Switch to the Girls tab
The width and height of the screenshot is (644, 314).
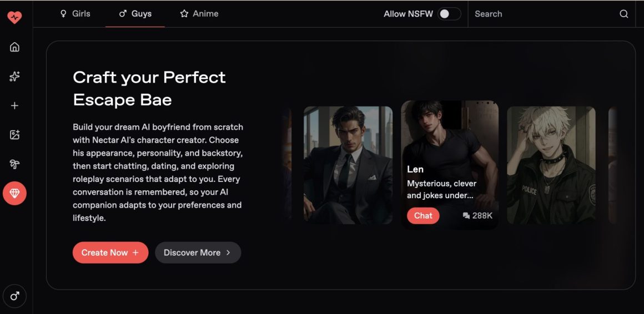(x=75, y=14)
